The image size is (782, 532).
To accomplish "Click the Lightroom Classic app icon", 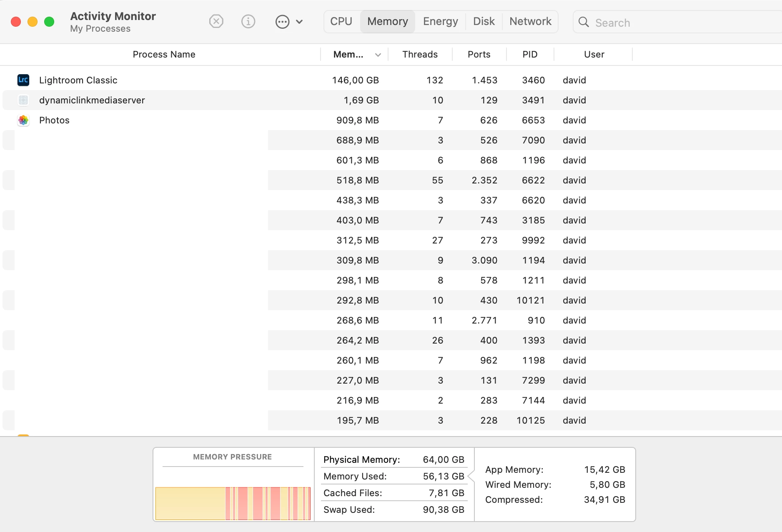I will pos(23,80).
